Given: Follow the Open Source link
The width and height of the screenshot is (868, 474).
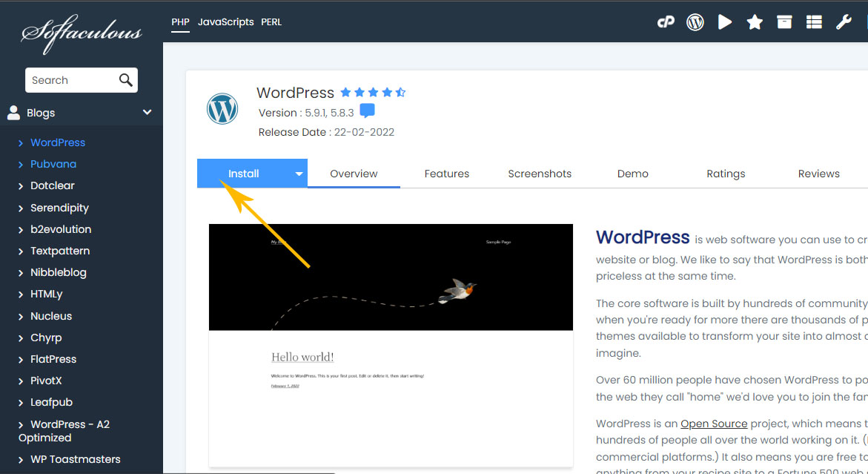Looking at the screenshot, I should point(714,424).
